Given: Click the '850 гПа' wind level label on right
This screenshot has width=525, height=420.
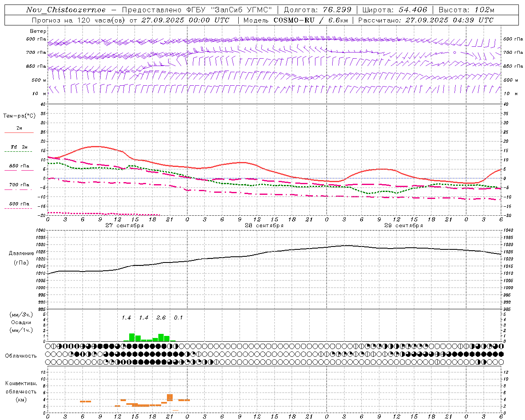Looking at the screenshot, I should point(513,66).
